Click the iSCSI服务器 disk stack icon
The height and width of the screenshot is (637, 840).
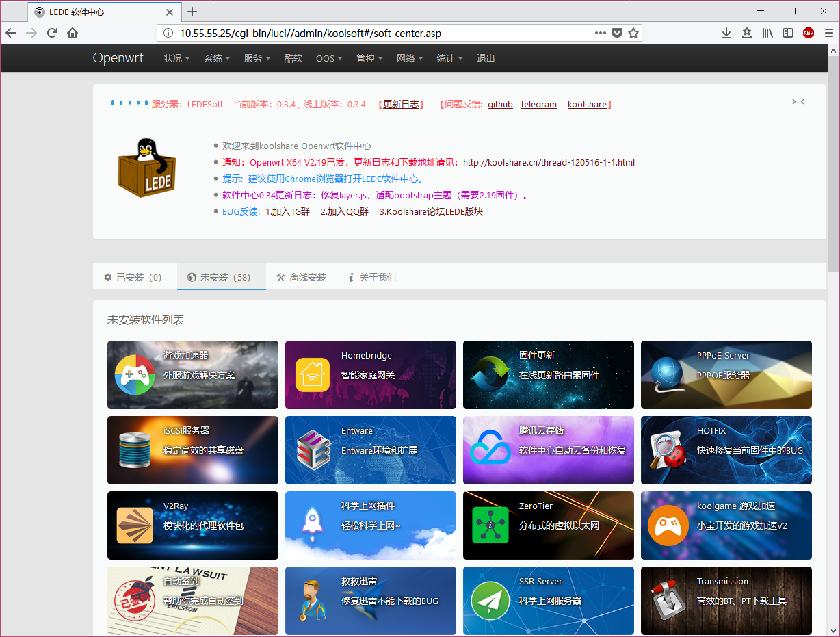tap(135, 450)
